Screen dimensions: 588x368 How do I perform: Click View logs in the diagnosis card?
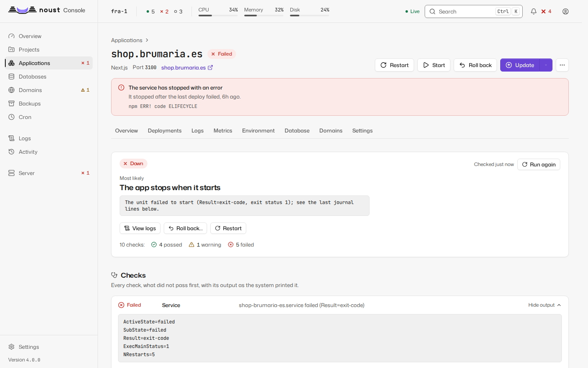[140, 228]
